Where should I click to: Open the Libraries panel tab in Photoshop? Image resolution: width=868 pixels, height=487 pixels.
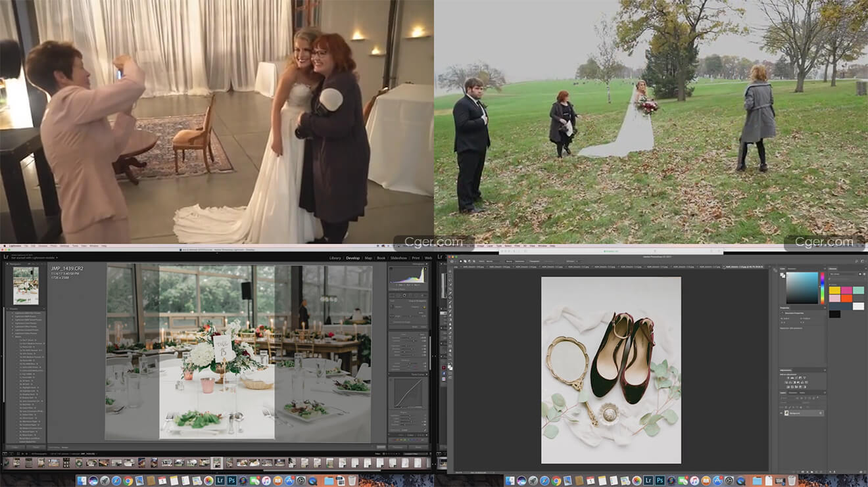point(833,269)
